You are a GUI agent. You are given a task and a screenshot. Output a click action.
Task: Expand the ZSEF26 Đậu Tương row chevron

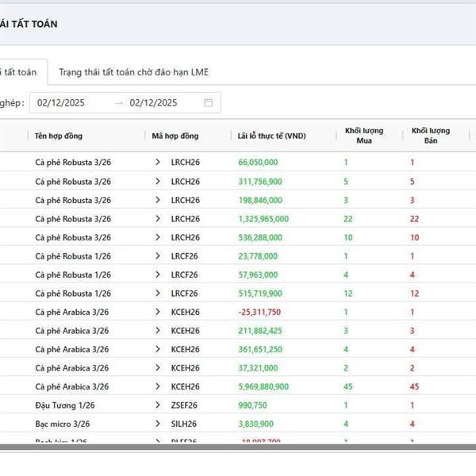tap(158, 405)
